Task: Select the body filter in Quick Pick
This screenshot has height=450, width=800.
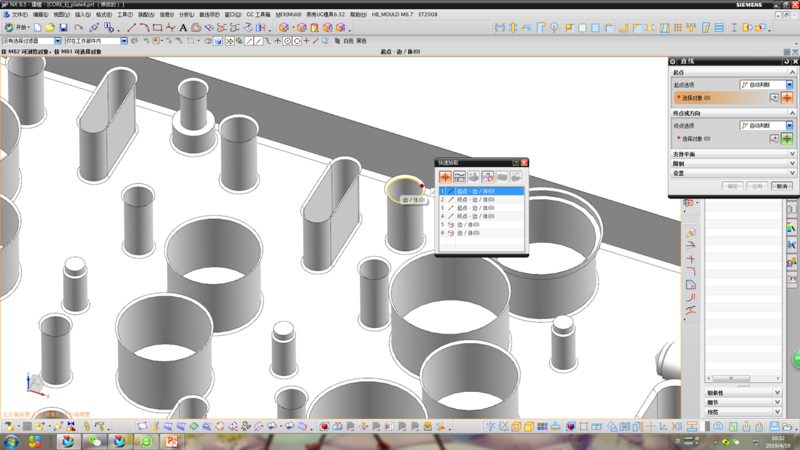Action: tap(502, 177)
